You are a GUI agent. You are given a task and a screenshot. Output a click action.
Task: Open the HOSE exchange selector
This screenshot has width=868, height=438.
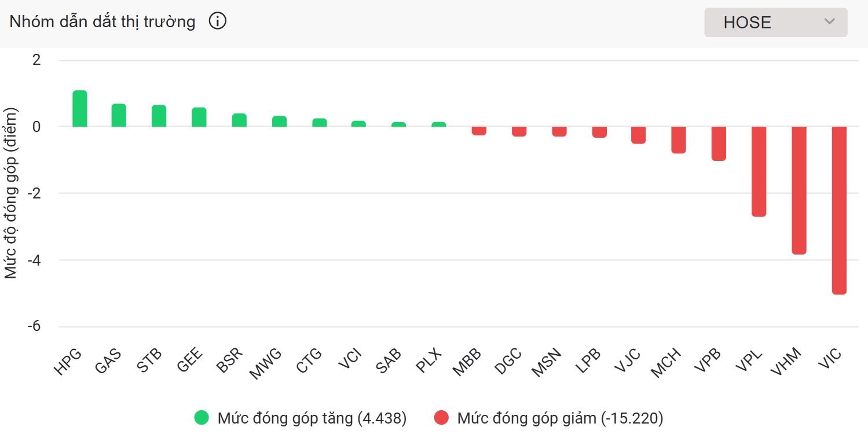[775, 22]
